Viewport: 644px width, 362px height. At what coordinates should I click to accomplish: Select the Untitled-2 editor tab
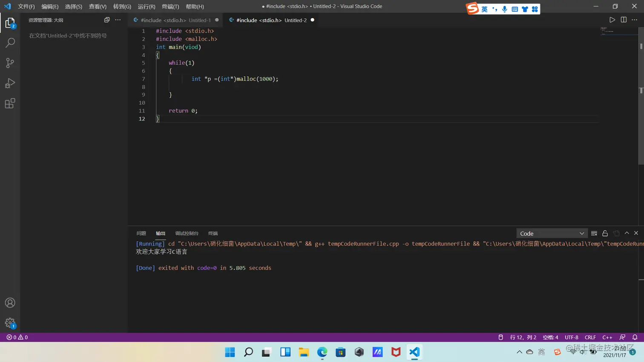click(x=271, y=20)
